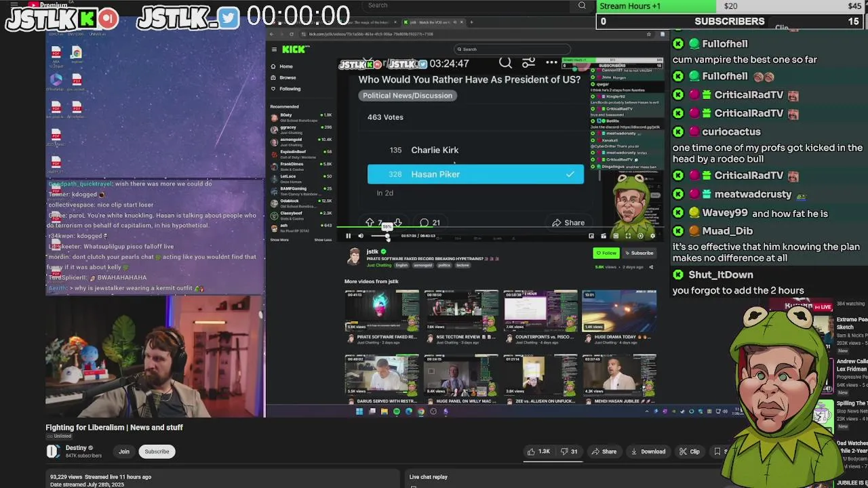Click jstlk's Kick Subscribe button
Image resolution: width=868 pixels, height=488 pixels.
coord(639,253)
